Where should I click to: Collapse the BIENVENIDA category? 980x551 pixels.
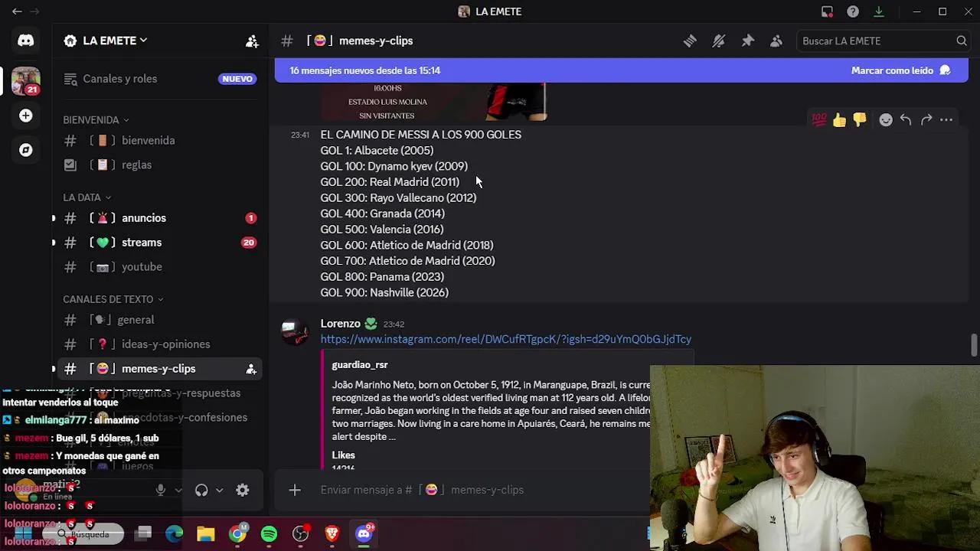tap(96, 120)
